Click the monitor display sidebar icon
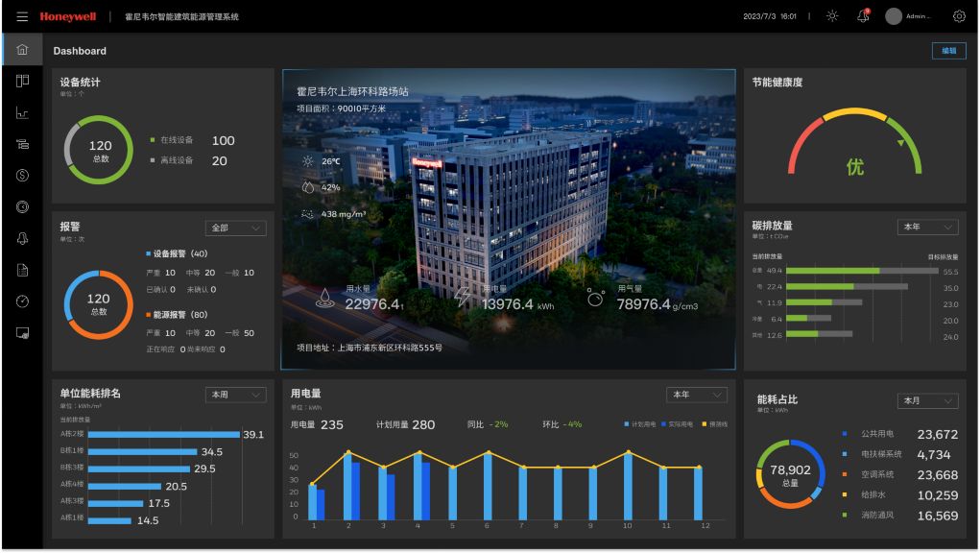This screenshot has height=553, width=980. (x=22, y=333)
